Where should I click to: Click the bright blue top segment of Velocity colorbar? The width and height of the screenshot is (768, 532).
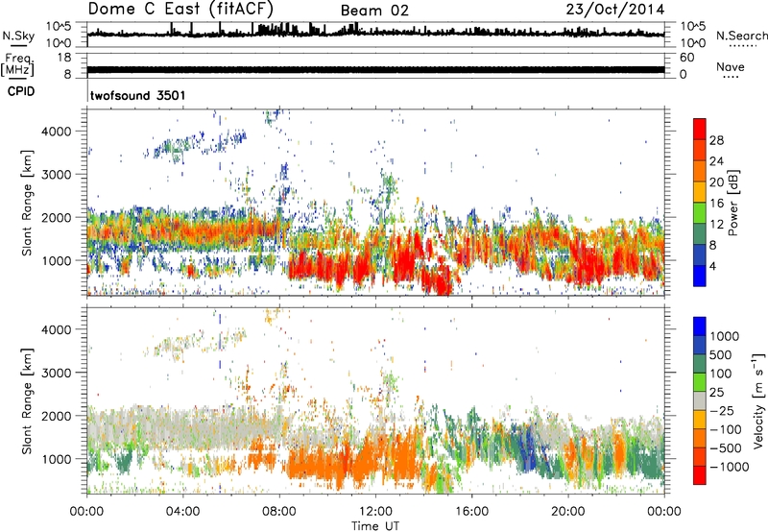pos(700,326)
